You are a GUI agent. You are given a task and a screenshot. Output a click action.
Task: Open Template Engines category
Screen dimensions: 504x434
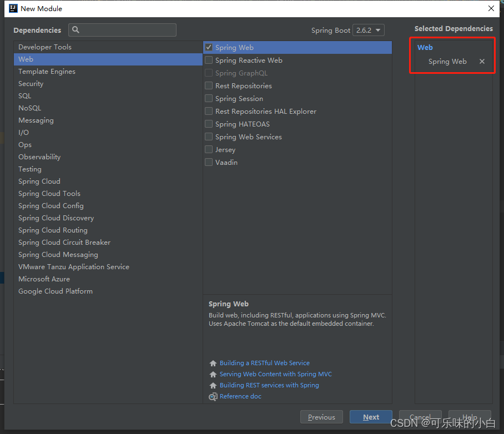pos(108,72)
